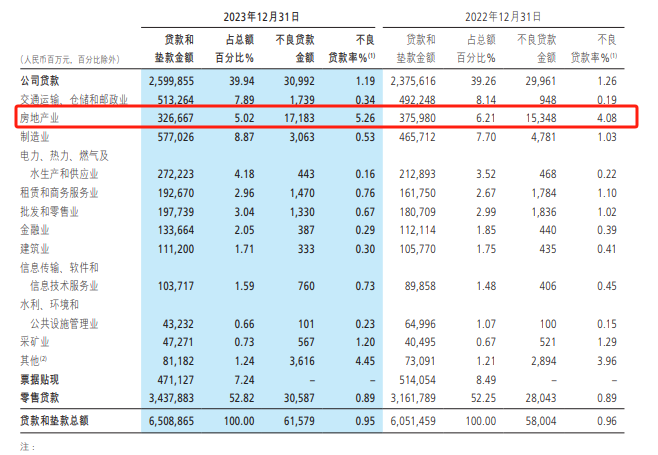The image size is (658, 455).
Task: Click the 电力、热力、燃气及 label
Action: 64,156
